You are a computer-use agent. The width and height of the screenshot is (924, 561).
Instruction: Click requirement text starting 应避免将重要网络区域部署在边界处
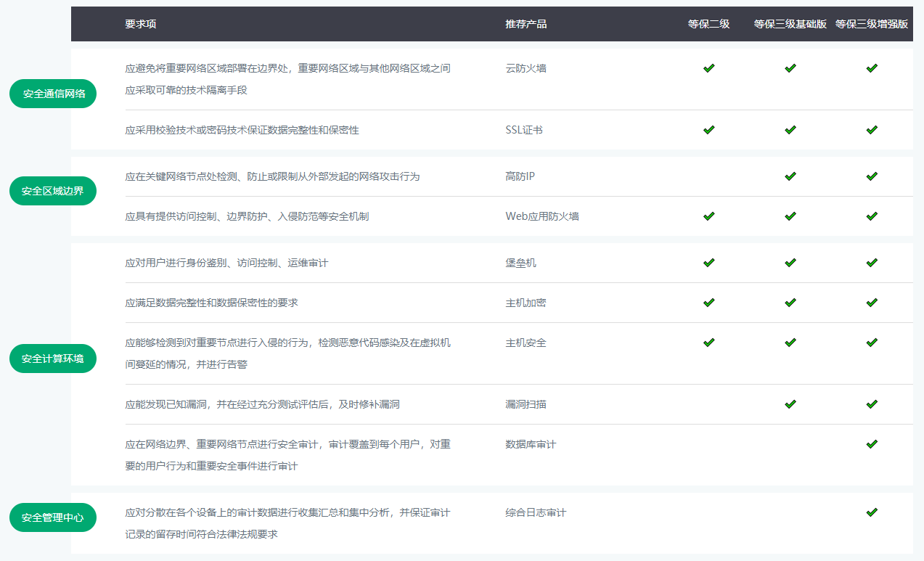pos(287,79)
